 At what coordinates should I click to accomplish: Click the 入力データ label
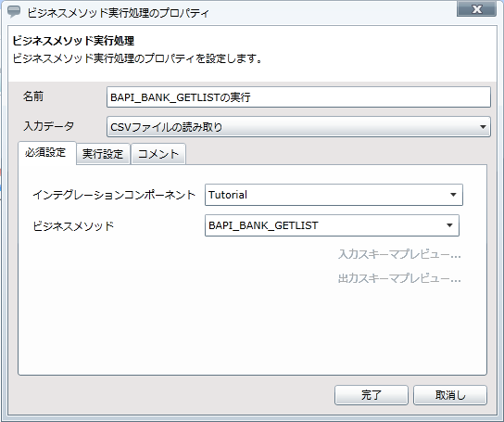tap(48, 126)
